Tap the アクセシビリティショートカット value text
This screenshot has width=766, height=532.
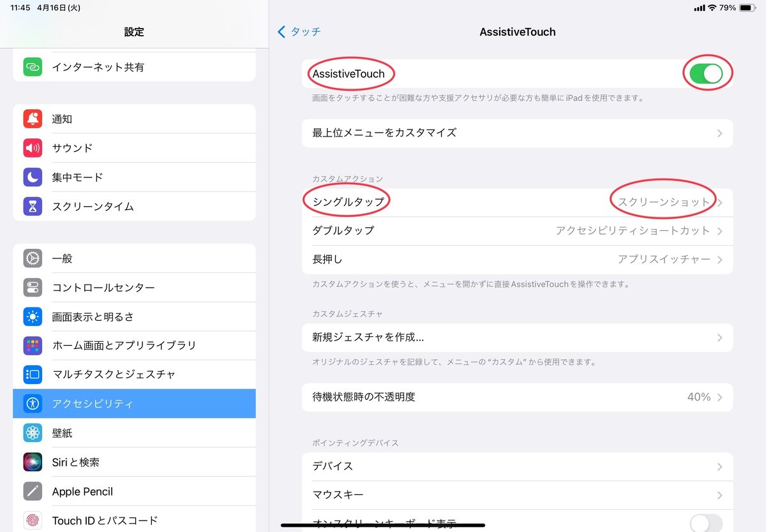633,231
